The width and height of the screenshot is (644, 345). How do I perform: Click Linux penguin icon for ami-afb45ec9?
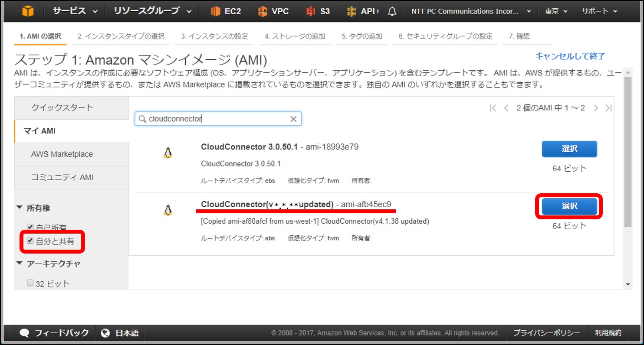168,210
